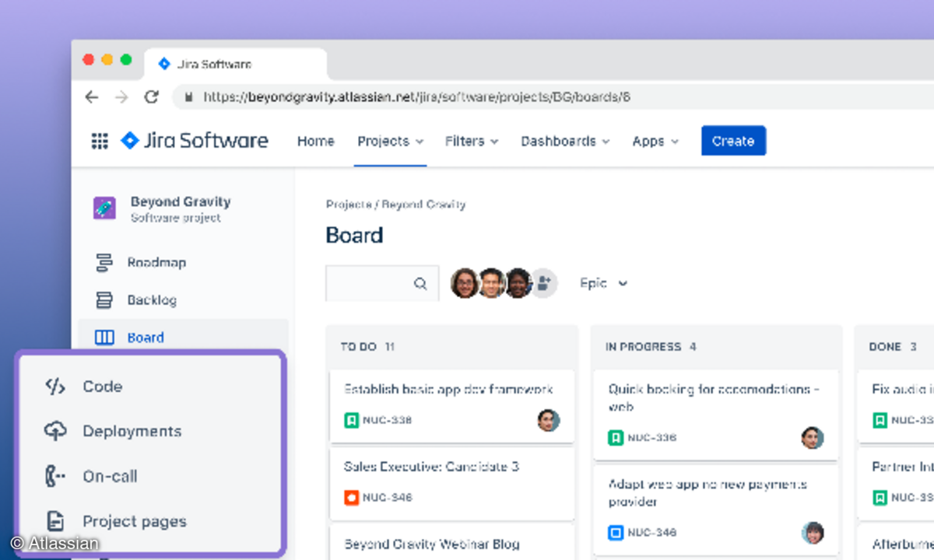Click the NUC-338 issue key
The width and height of the screenshot is (934, 560).
coord(387,420)
